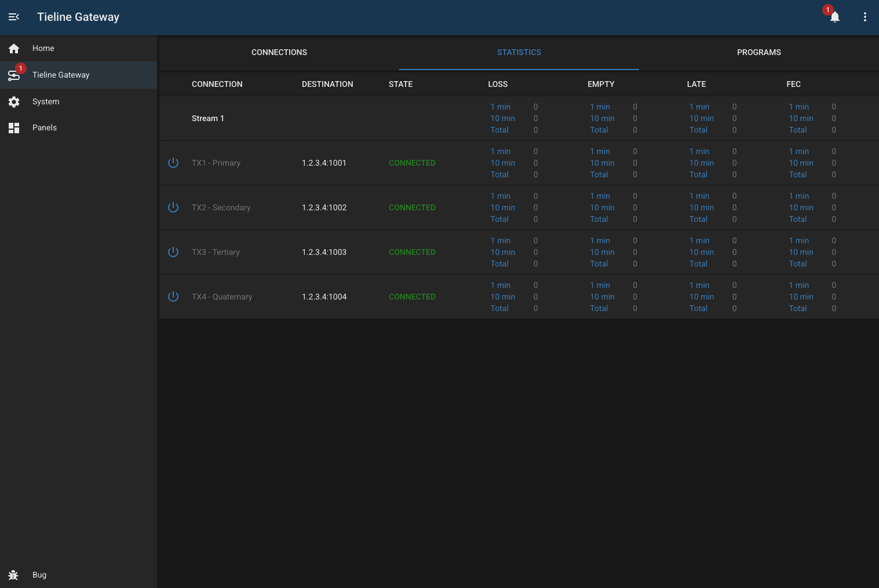Image resolution: width=879 pixels, height=588 pixels.
Task: Toggle the power icon for TX1 - Primary
Action: (x=173, y=163)
